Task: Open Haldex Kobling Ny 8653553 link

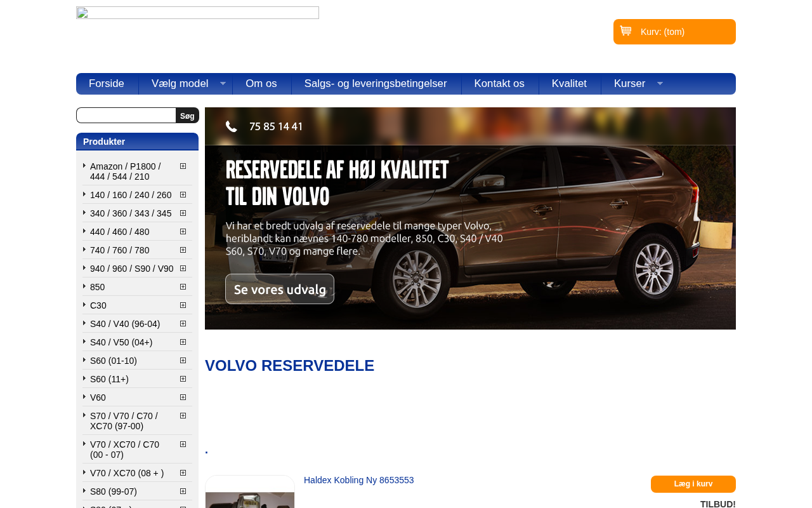Action: tap(359, 480)
